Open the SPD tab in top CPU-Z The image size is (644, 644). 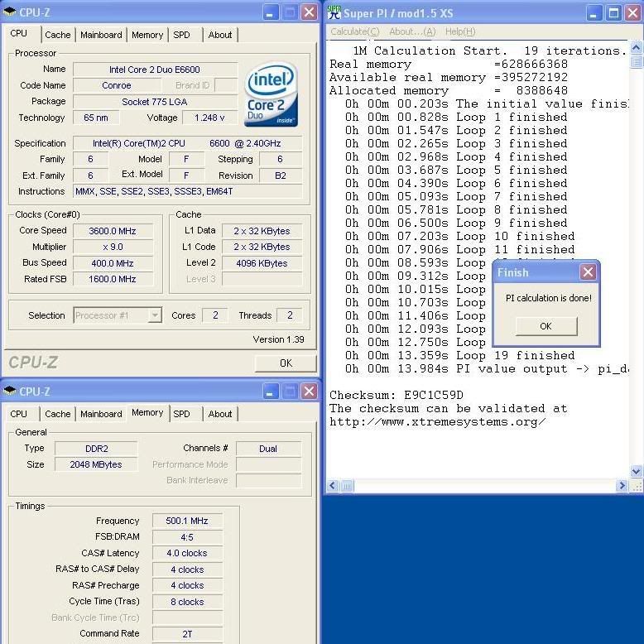(x=181, y=35)
